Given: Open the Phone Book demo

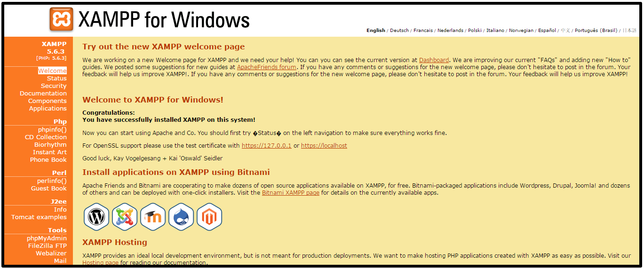Looking at the screenshot, I should click(x=48, y=160).
